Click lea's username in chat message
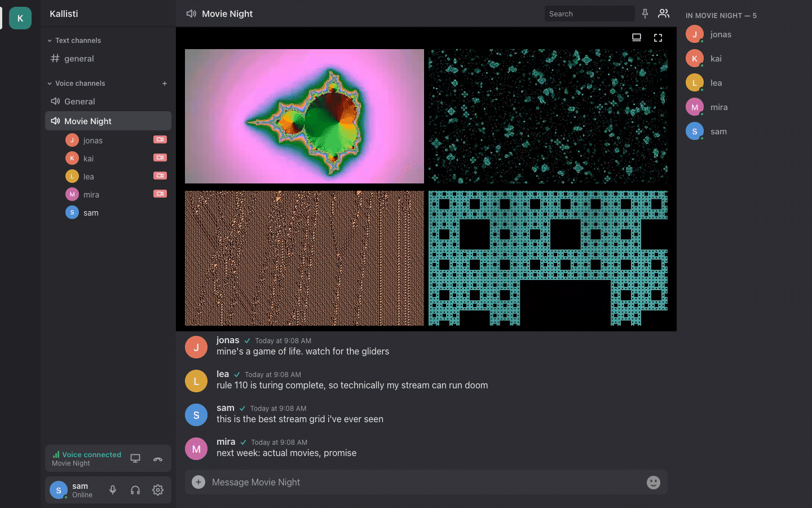This screenshot has width=812, height=508. [223, 374]
